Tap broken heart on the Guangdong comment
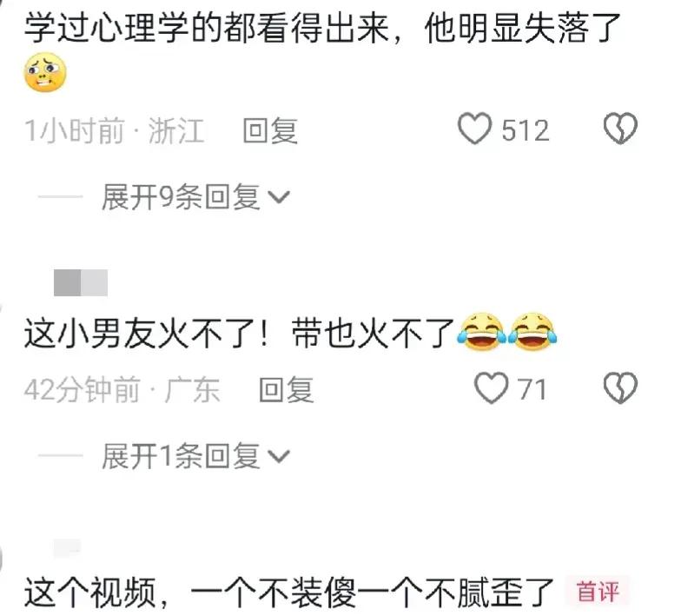 (x=620, y=387)
